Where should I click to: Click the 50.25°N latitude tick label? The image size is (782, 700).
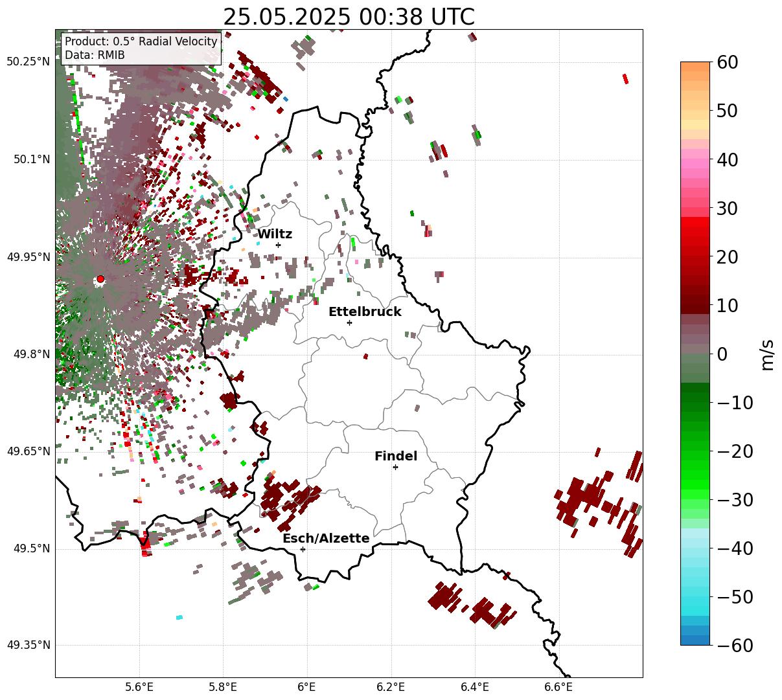pyautogui.click(x=28, y=62)
